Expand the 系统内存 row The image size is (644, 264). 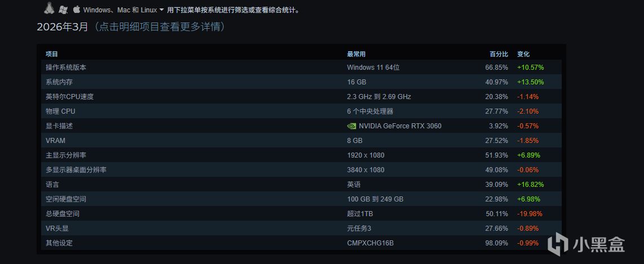(x=59, y=82)
